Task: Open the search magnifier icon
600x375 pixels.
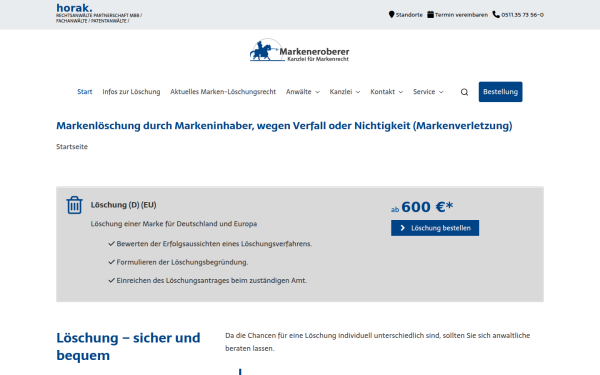Action: click(464, 92)
